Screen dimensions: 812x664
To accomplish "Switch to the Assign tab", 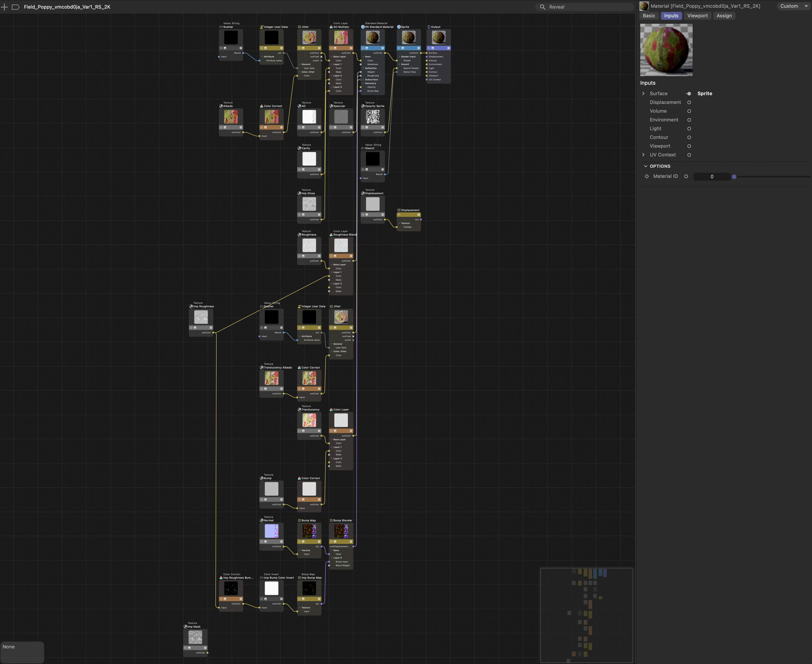I will (724, 16).
